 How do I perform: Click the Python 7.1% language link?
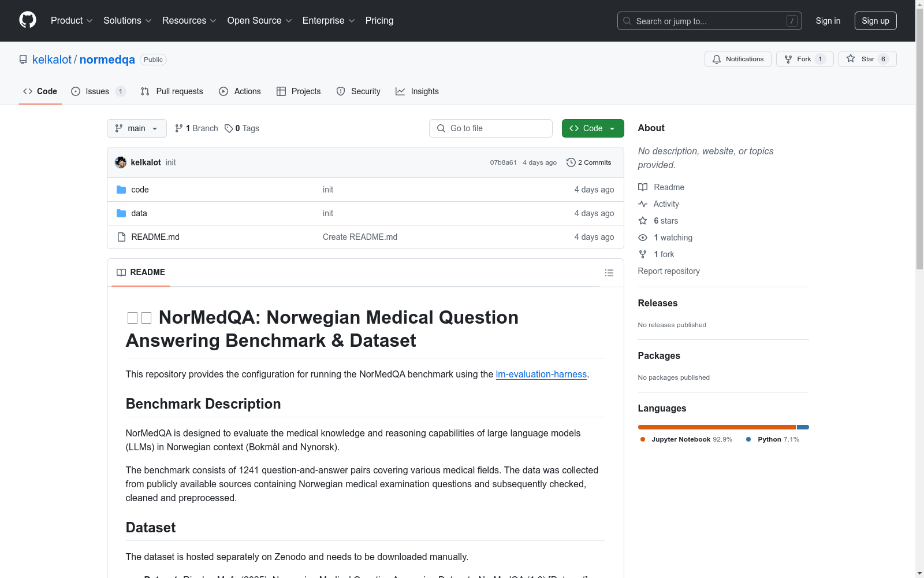point(773,439)
